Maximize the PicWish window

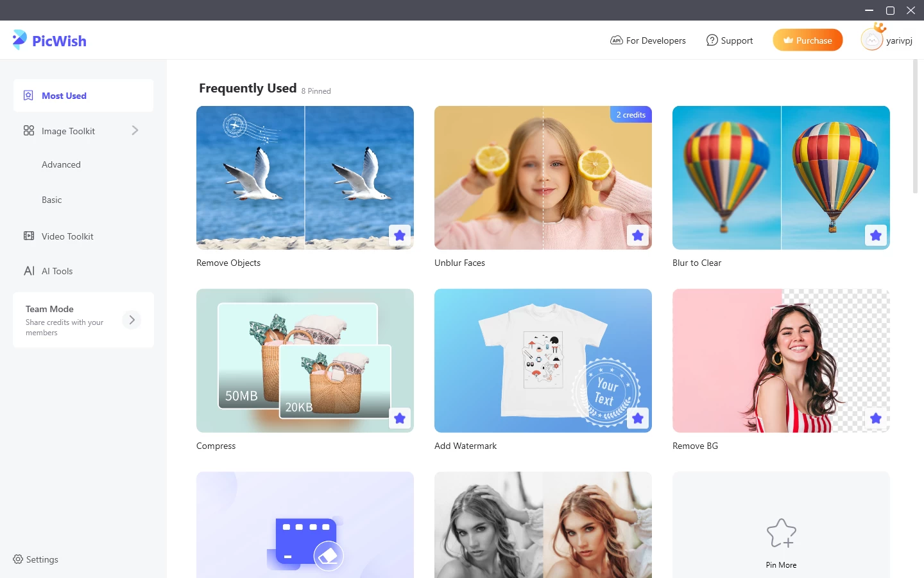click(x=890, y=10)
